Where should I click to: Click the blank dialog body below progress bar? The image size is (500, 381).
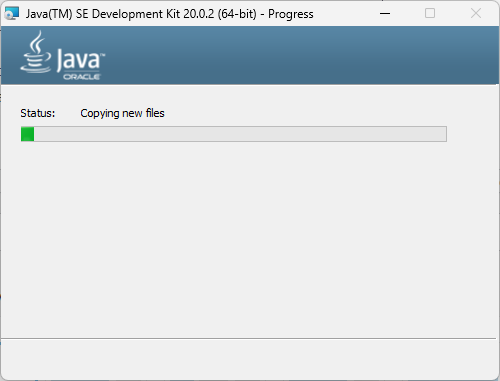tap(250, 240)
